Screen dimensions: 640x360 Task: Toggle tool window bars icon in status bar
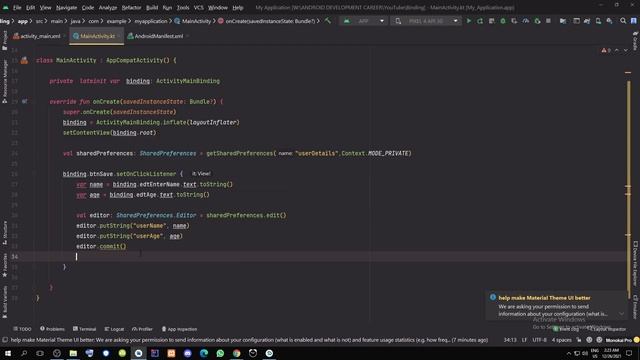[x=5, y=340]
